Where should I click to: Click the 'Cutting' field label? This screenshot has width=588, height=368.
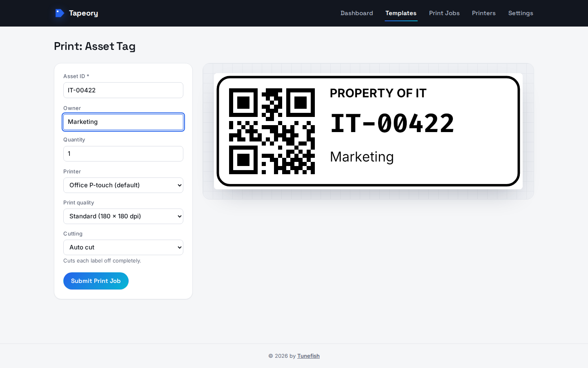(x=73, y=234)
